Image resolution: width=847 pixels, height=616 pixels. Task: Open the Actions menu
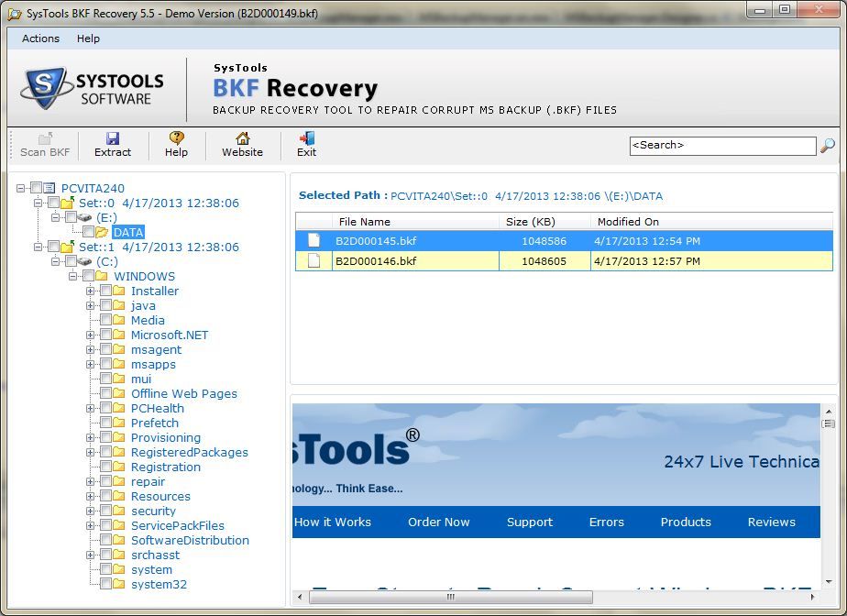point(40,38)
